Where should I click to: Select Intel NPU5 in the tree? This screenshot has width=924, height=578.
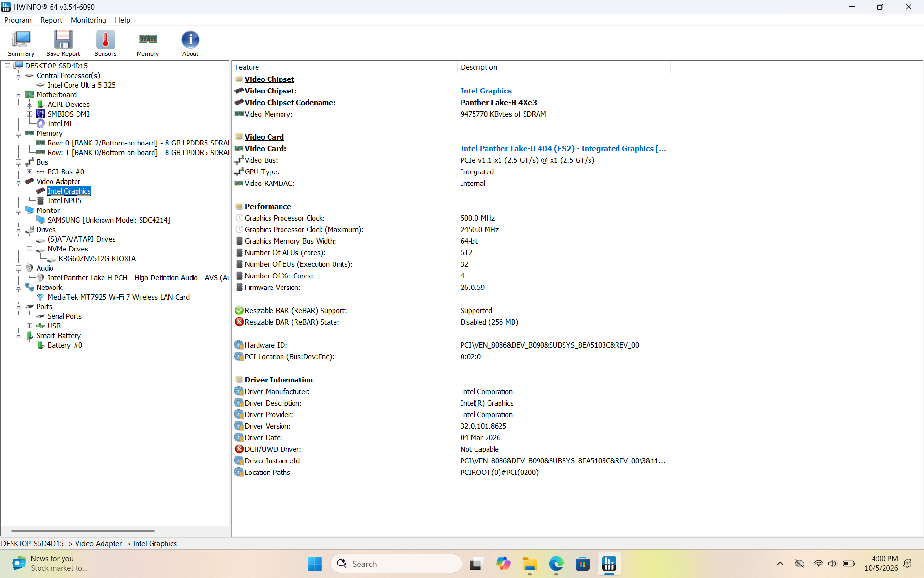tap(64, 201)
